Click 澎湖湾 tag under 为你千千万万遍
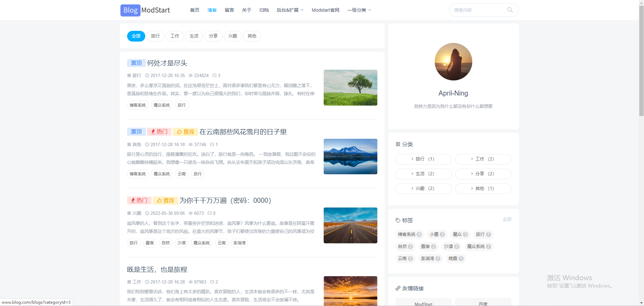 pos(239,243)
